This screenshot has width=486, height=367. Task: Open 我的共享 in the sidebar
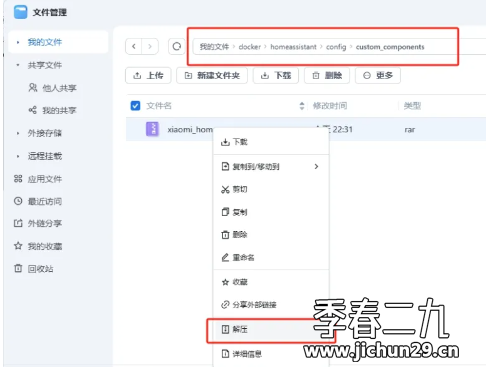(x=59, y=110)
